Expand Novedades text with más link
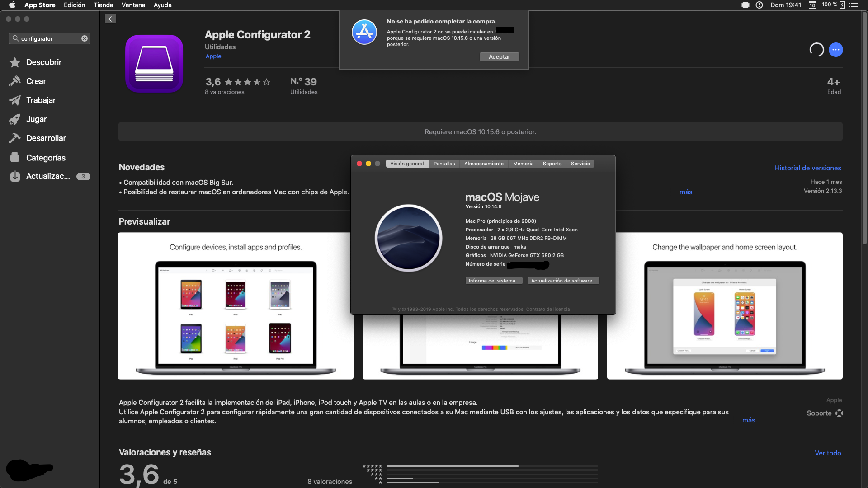868x488 pixels. (x=685, y=192)
